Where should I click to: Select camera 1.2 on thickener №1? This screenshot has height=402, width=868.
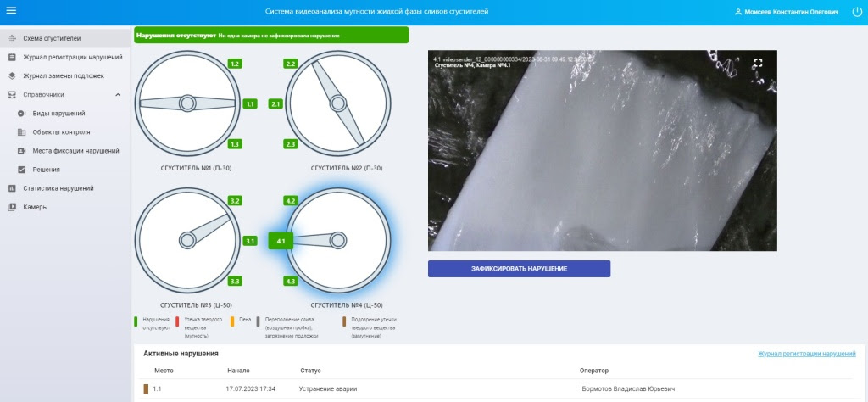pos(235,64)
